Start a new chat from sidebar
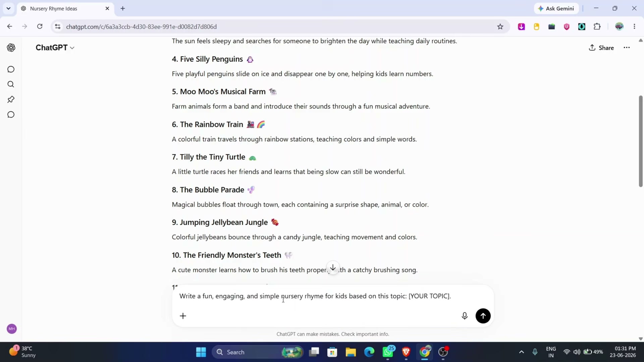The width and height of the screenshot is (644, 362). point(11,69)
